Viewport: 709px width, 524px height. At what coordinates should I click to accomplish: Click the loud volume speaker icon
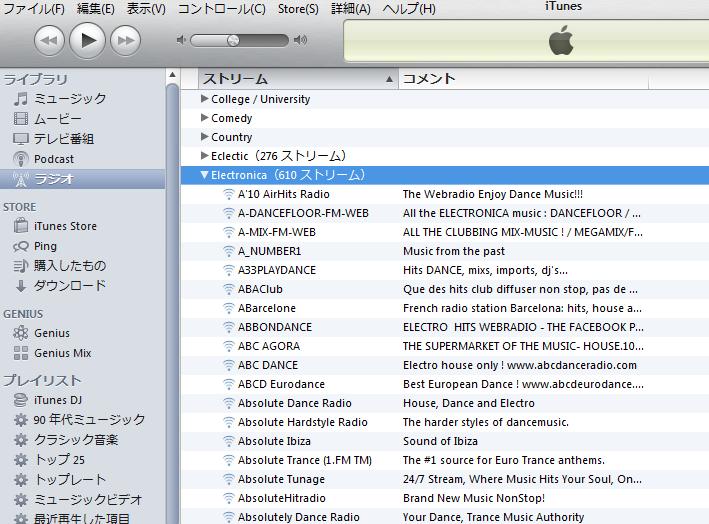coord(300,40)
